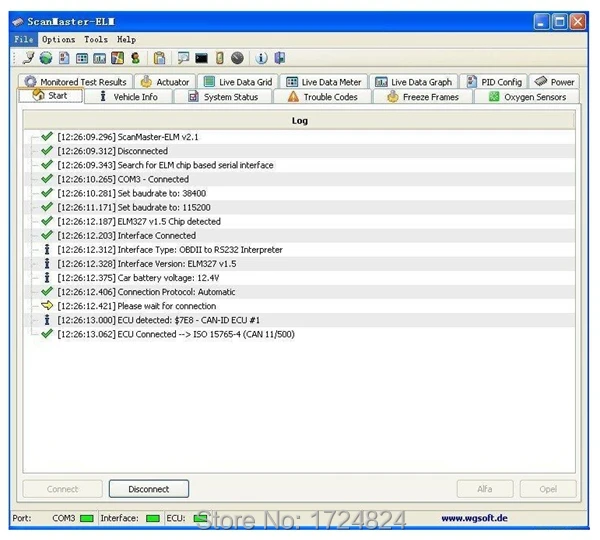Click the Disconnect button
The width and height of the screenshot is (600, 540).
(149, 489)
